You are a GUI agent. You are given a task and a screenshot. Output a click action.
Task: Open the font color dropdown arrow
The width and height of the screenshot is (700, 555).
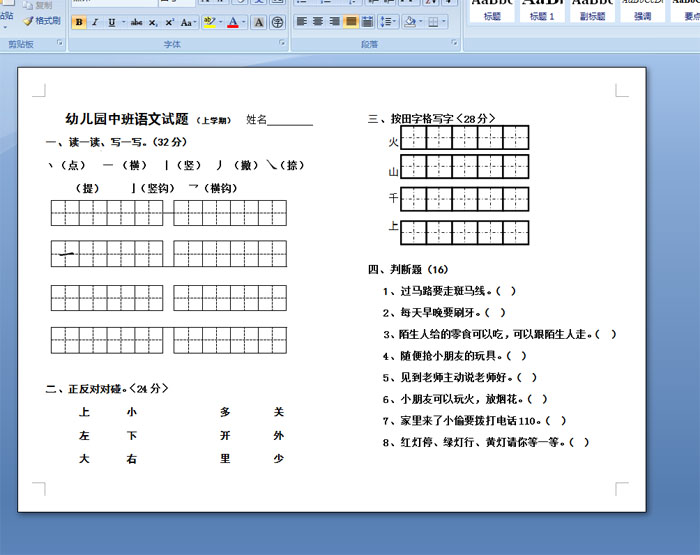pyautogui.click(x=243, y=22)
